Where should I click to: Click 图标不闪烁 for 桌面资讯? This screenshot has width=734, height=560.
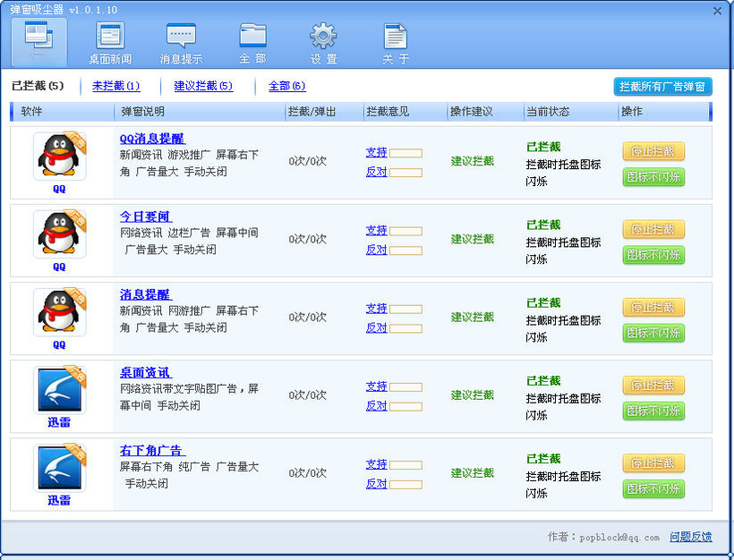pyautogui.click(x=653, y=412)
